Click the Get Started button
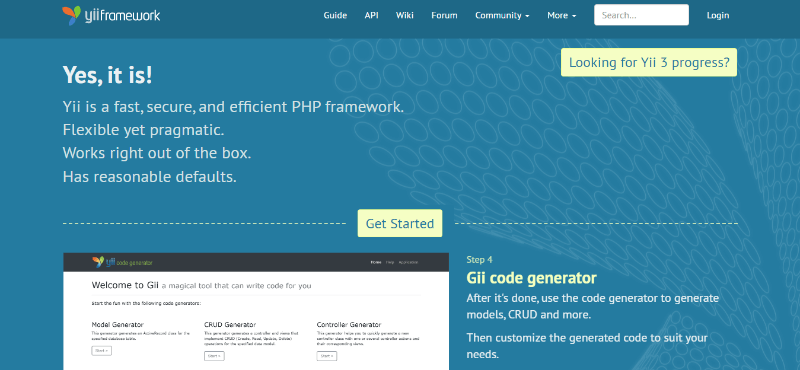This screenshot has height=370, width=800. tap(400, 223)
